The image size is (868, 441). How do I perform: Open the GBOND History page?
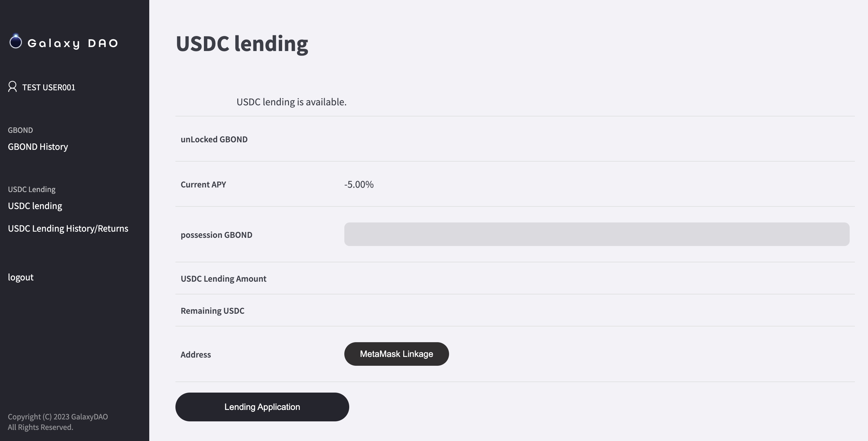point(38,147)
